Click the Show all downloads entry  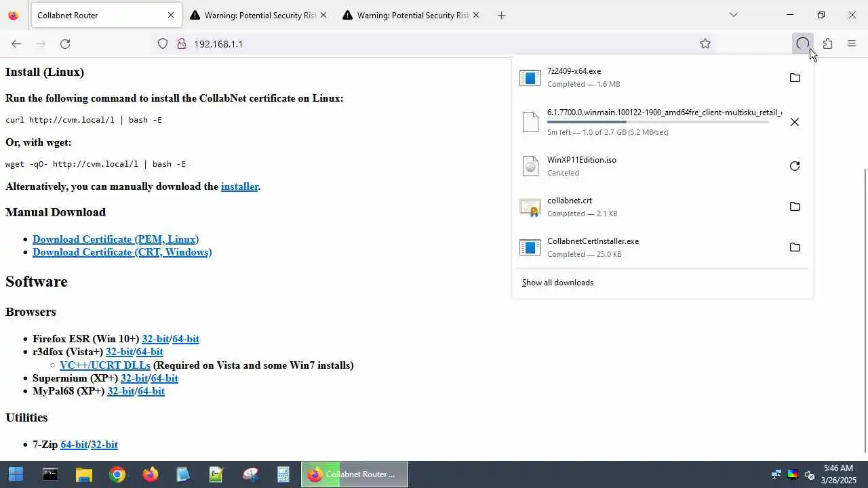[x=557, y=283]
